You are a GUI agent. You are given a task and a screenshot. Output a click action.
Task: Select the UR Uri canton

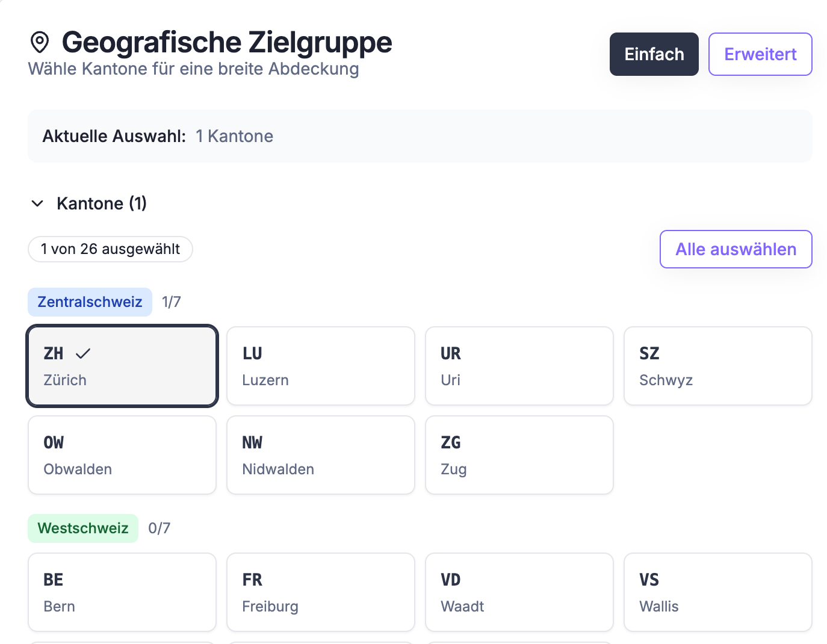point(519,366)
